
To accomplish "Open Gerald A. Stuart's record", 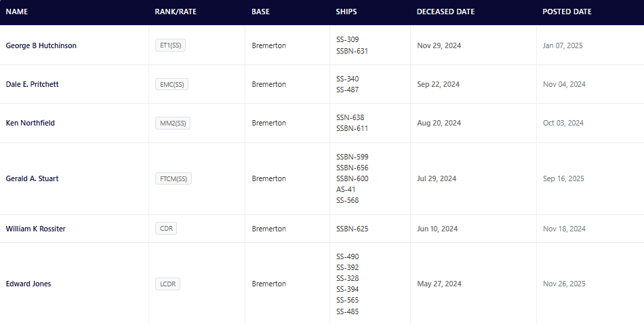I will tap(33, 178).
